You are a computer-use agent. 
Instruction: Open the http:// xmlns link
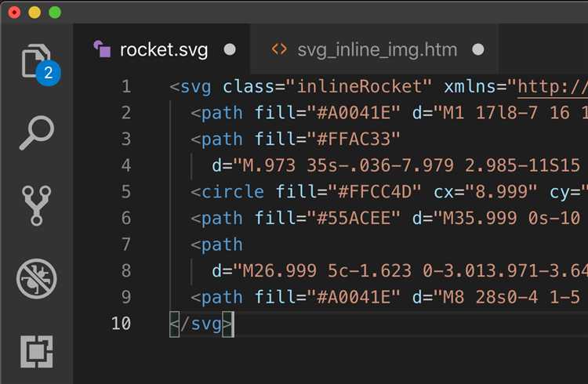click(553, 87)
